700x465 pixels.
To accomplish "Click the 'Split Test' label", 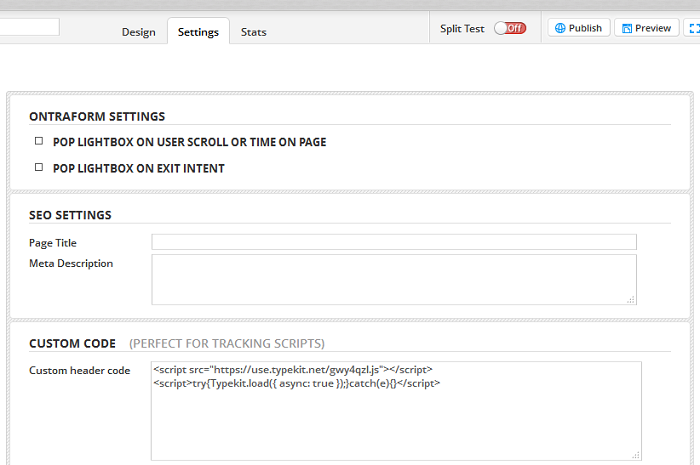I will pyautogui.click(x=462, y=29).
